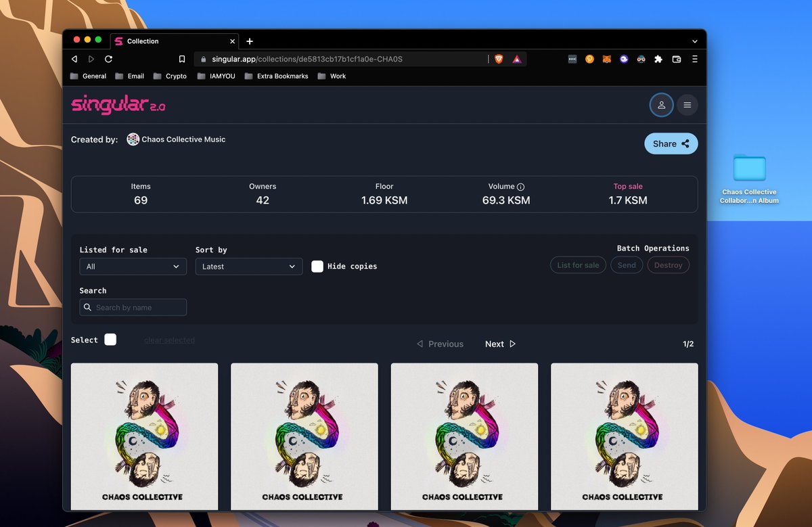Screen dimensions: 812x527
Task: Click the Singular 2.0 logo
Action: (x=118, y=104)
